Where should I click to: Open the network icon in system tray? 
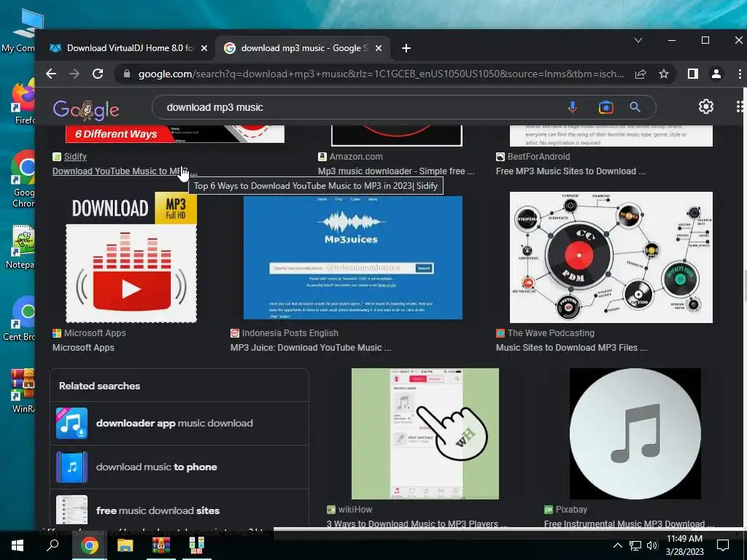click(x=635, y=545)
